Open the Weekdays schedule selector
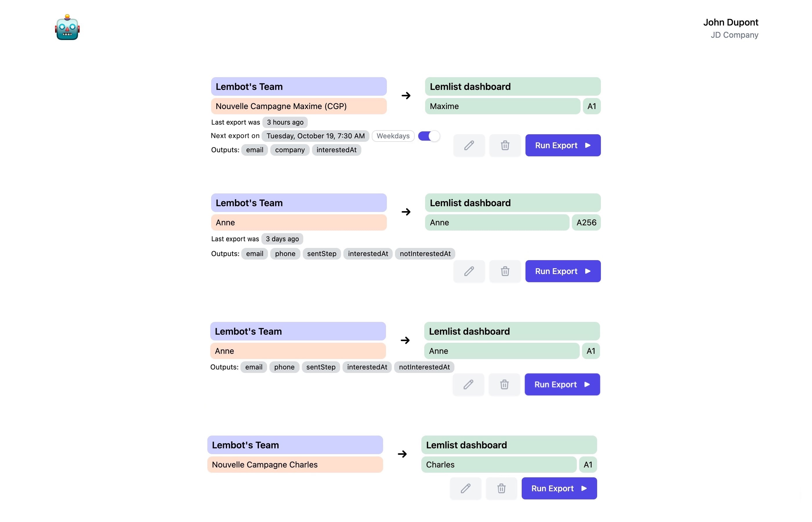 point(393,136)
